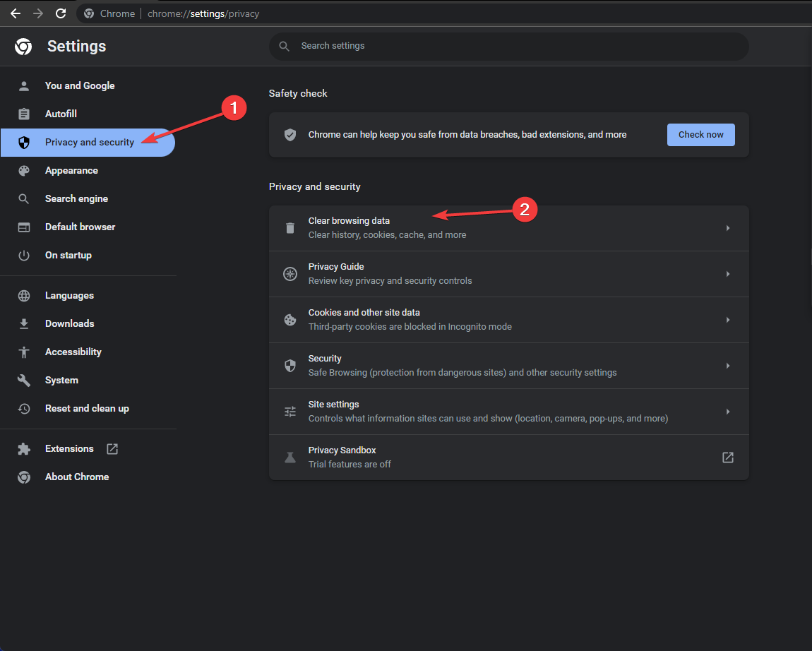Expand the Cookies and other site data row
This screenshot has height=651, width=812.
727,319
